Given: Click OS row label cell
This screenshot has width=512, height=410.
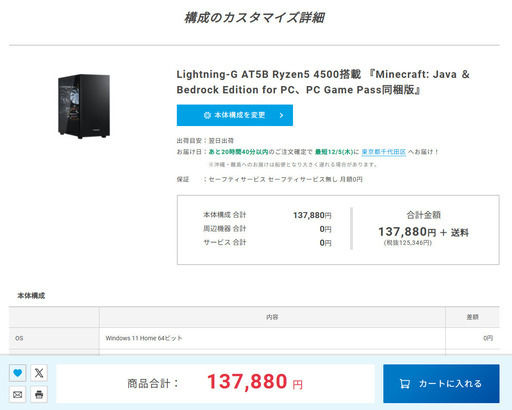Looking at the screenshot, I should 54,338.
